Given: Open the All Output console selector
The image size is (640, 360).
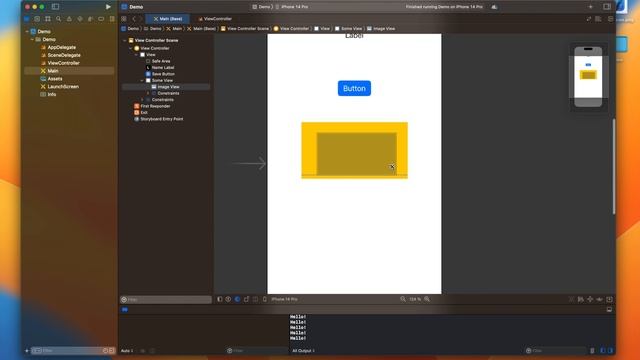Looking at the screenshot, I should tap(303, 351).
